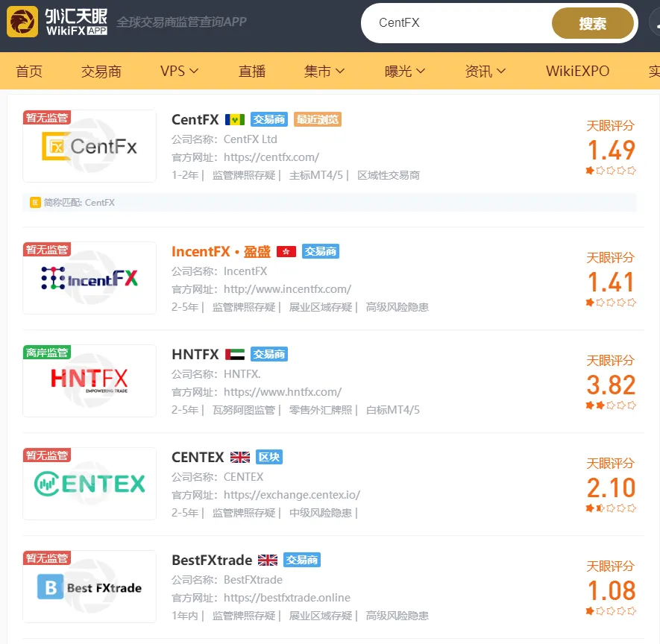Open the 直播 nav item
The height and width of the screenshot is (644, 660).
[252, 71]
